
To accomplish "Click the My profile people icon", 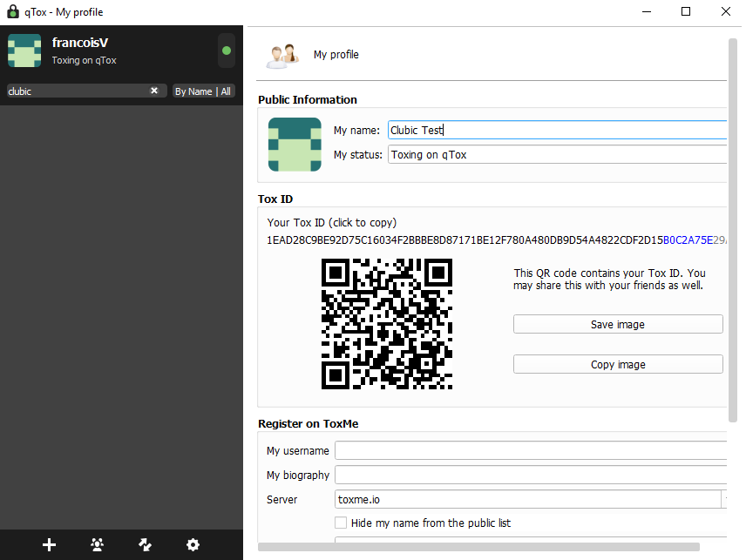I will coord(282,56).
